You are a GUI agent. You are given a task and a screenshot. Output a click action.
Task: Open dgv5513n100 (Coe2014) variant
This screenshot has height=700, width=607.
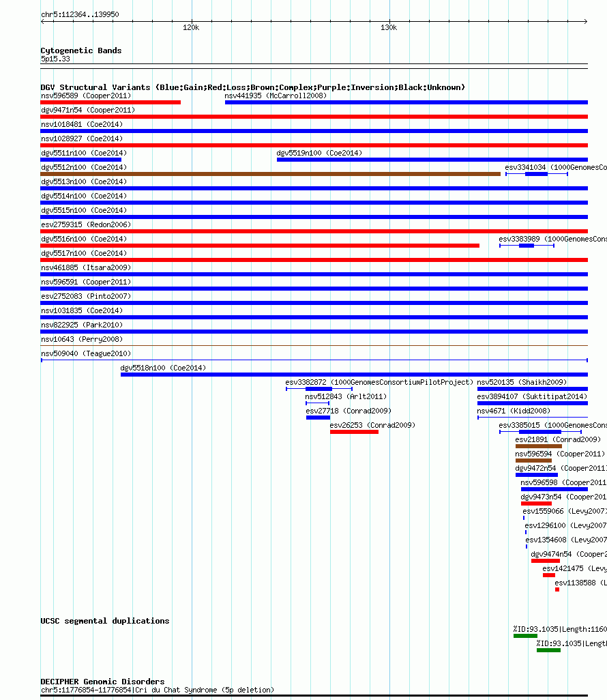84,181
